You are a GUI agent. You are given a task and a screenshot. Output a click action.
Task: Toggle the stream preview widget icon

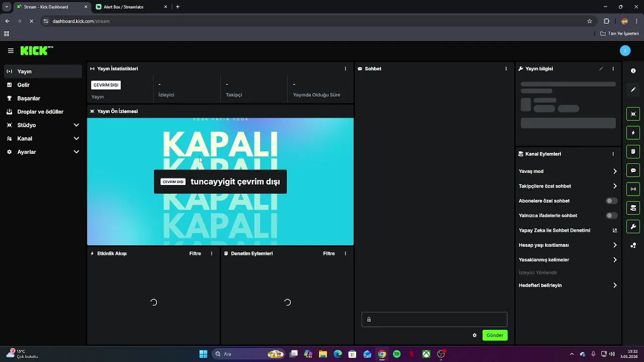click(633, 114)
